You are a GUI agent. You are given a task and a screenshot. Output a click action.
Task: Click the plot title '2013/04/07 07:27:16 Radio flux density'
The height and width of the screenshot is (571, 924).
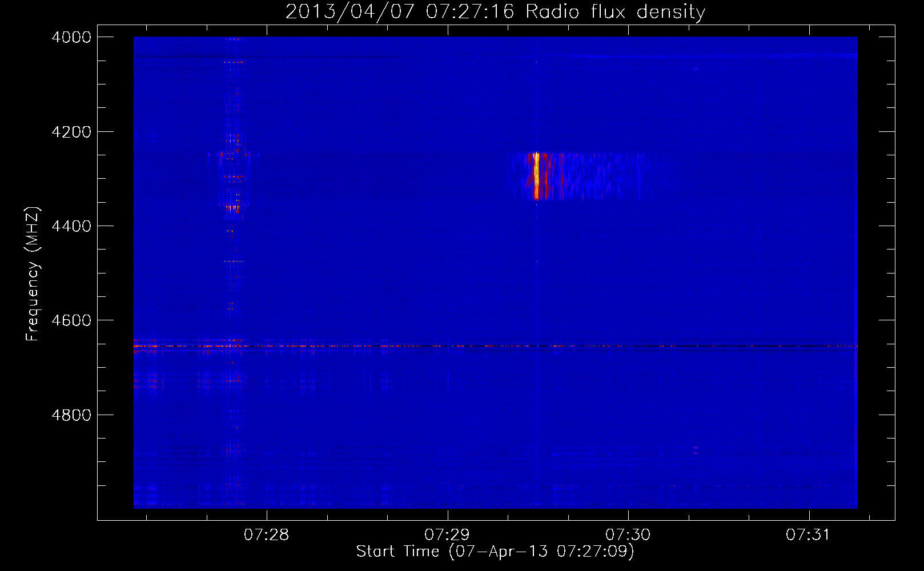tap(495, 11)
